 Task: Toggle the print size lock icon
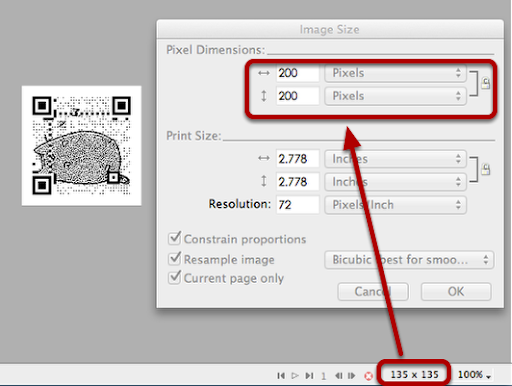(x=486, y=169)
